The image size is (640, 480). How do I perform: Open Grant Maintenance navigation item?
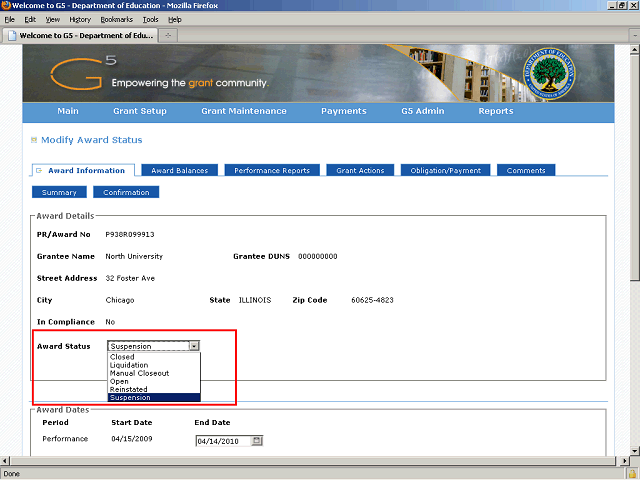pos(244,111)
